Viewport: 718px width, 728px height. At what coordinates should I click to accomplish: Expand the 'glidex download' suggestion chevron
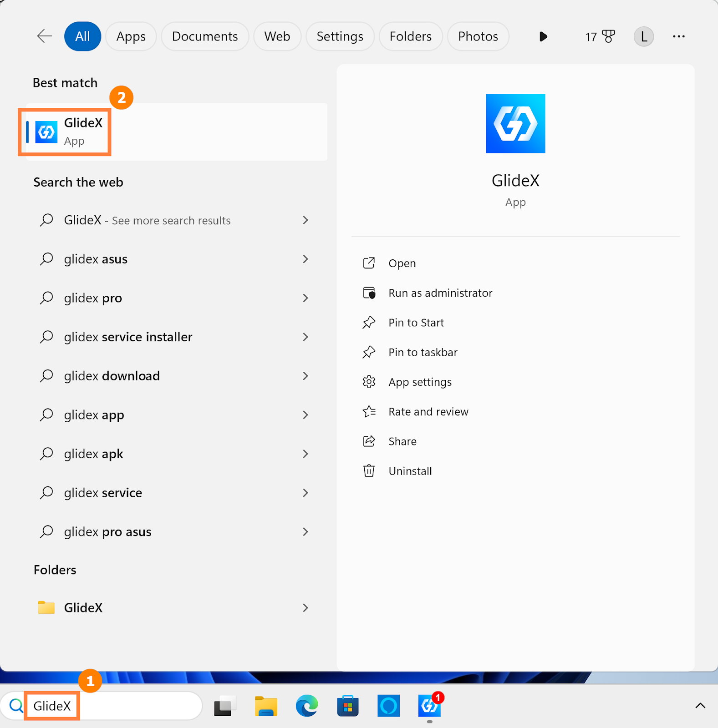(306, 376)
